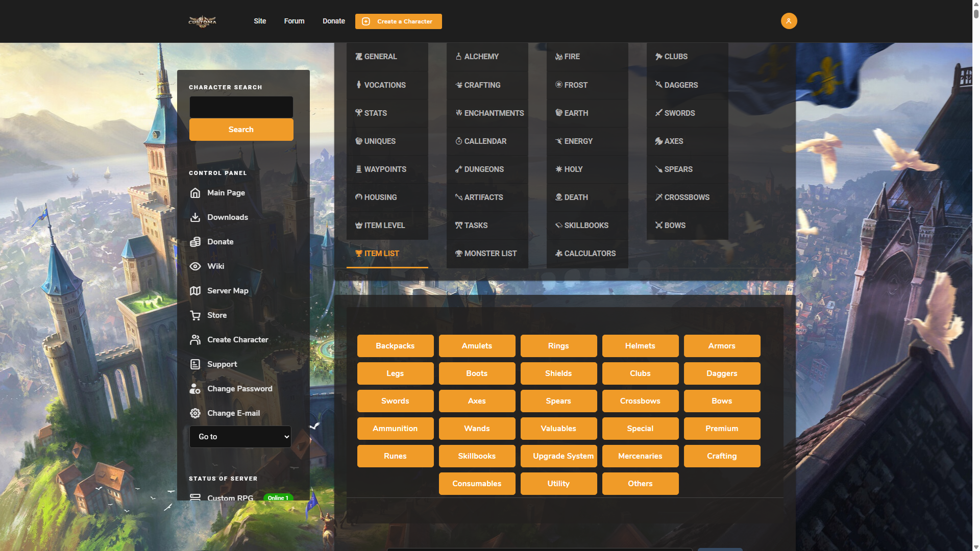980x551 pixels.
Task: Open the CROSSBOWS wiki tab
Action: pyautogui.click(x=688, y=197)
